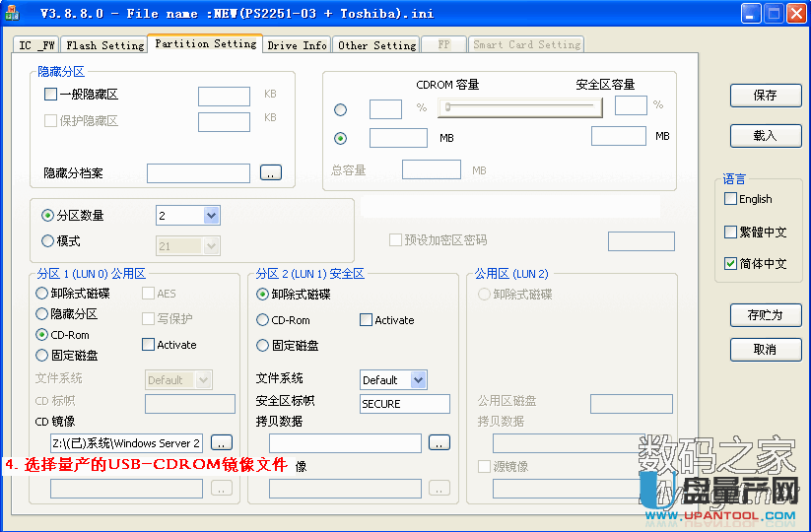The height and width of the screenshot is (532, 811).
Task: Click the 安全区标帜 SECURE field
Action: (x=405, y=404)
